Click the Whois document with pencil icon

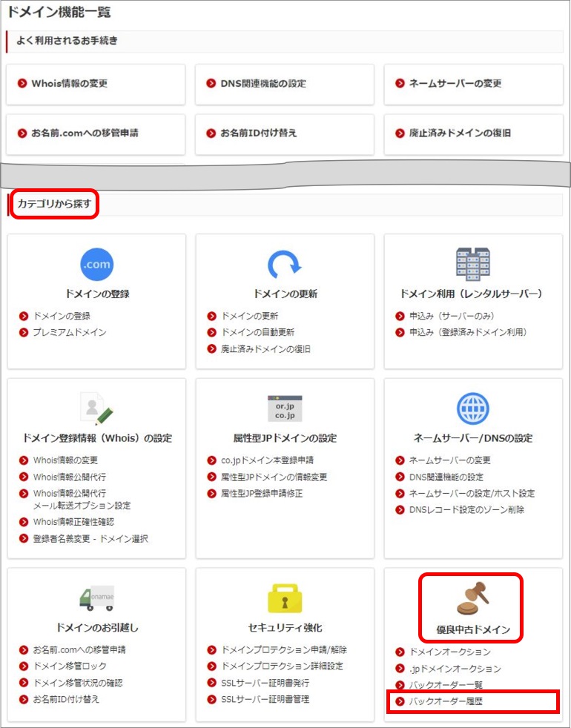[96, 408]
